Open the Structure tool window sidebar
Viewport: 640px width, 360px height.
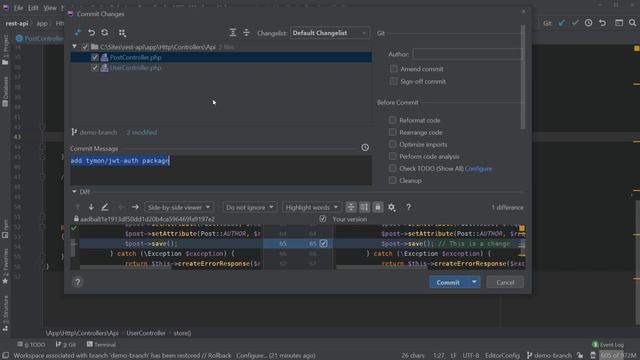tap(5, 313)
